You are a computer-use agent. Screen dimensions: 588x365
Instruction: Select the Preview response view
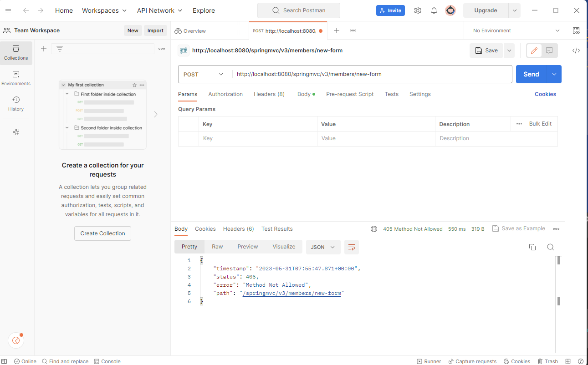(248, 247)
